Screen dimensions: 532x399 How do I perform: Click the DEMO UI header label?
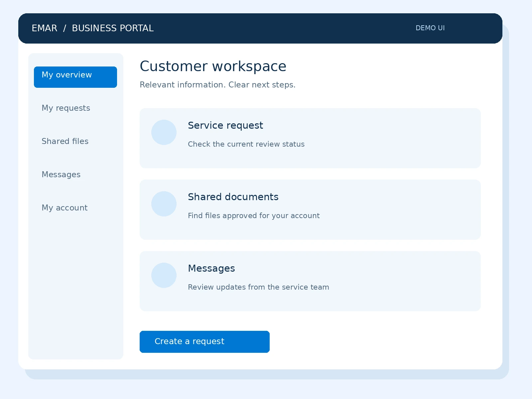click(x=430, y=28)
